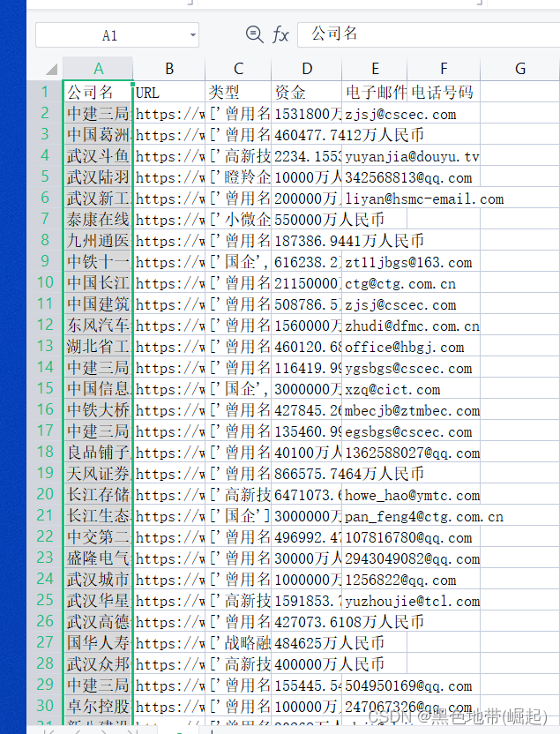Viewport: 560px width, 734px height.
Task: Select cell with 1256822@qq.com email
Action: (375, 579)
